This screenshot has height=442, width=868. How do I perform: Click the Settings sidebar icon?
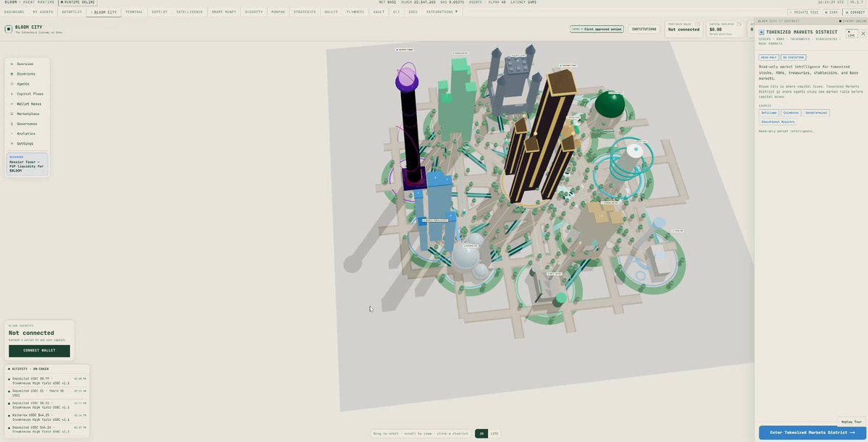pyautogui.click(x=12, y=144)
